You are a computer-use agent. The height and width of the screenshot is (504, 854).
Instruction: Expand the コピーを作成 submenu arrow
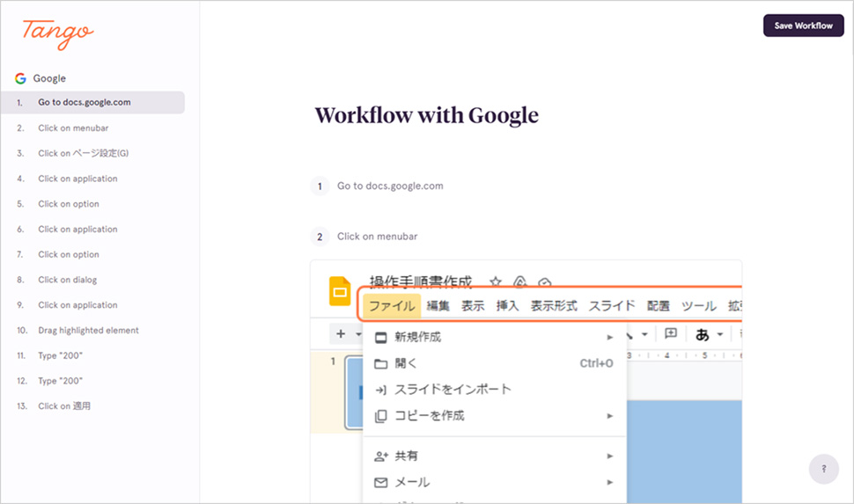pyautogui.click(x=610, y=416)
